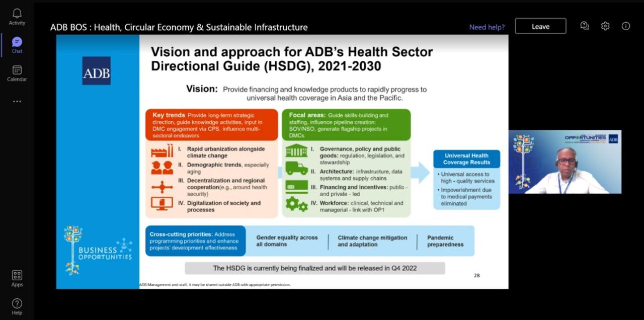Click the workforce gears icon on slide
The width and height of the screenshot is (644, 320).
coord(296,204)
